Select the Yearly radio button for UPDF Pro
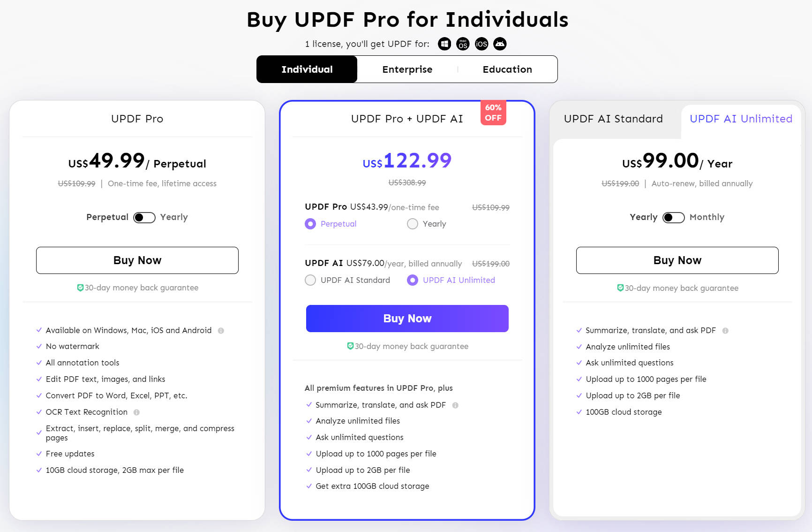 pyautogui.click(x=413, y=224)
